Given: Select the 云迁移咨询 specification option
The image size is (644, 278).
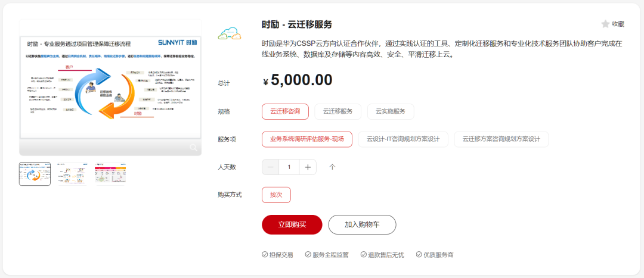Looking at the screenshot, I should pyautogui.click(x=285, y=111).
